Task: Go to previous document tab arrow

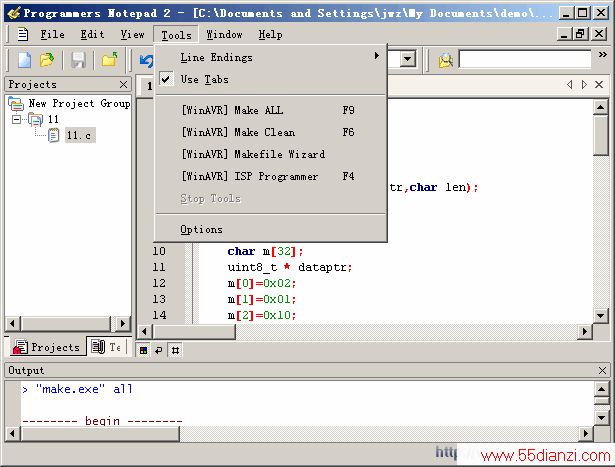Action: pos(570,84)
